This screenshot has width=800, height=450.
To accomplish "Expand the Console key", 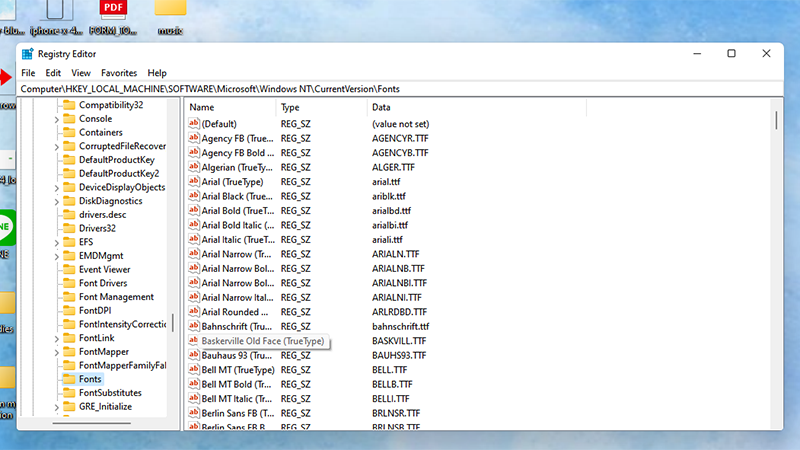I will (57, 119).
